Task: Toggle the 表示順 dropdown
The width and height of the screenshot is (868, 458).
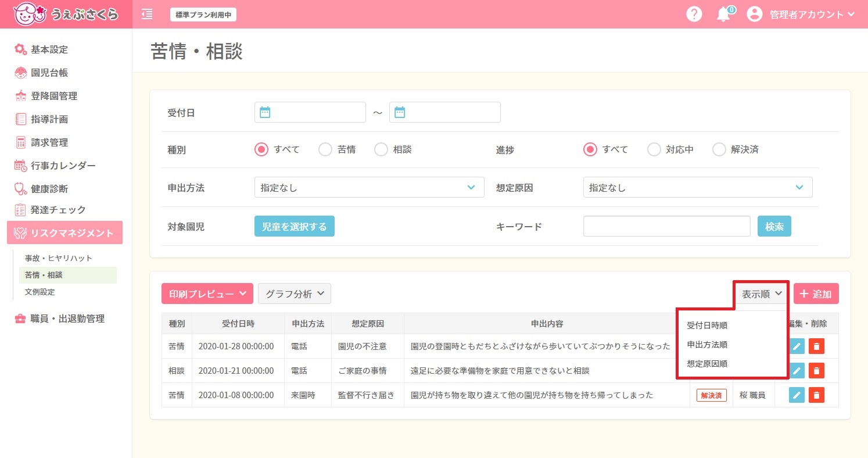Action: 762,294
